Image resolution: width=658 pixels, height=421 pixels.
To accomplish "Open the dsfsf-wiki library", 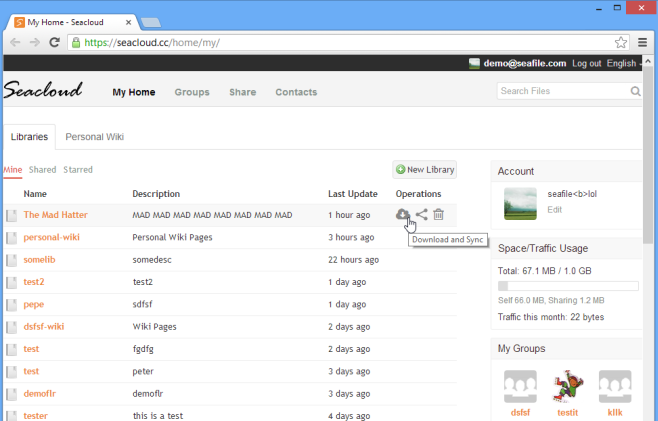I will (x=44, y=327).
